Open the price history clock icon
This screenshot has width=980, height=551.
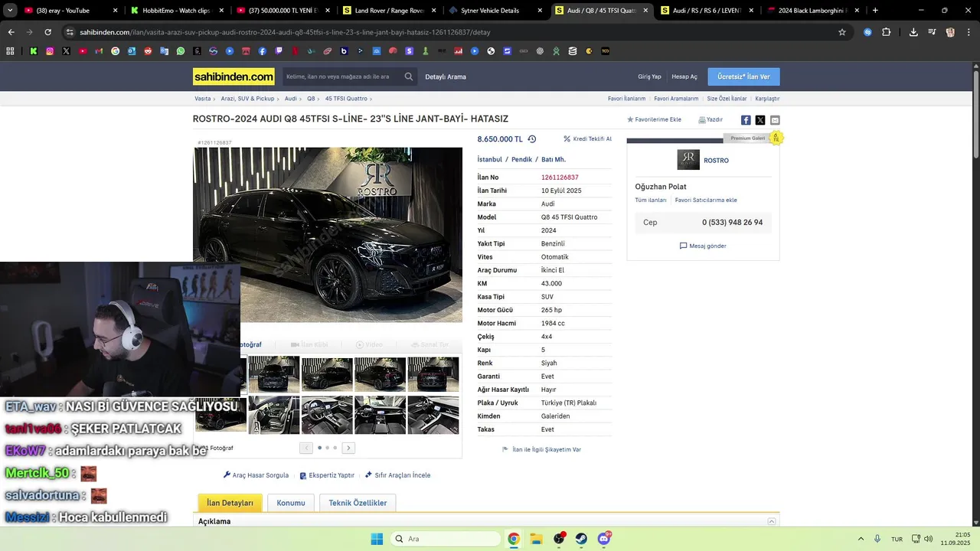(532, 139)
